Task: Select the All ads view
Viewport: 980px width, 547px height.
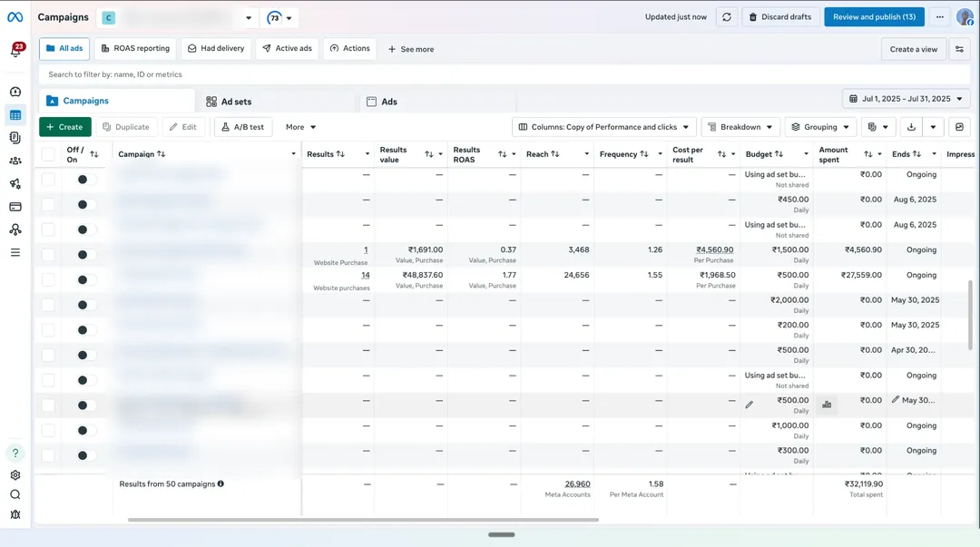Action: pos(64,49)
